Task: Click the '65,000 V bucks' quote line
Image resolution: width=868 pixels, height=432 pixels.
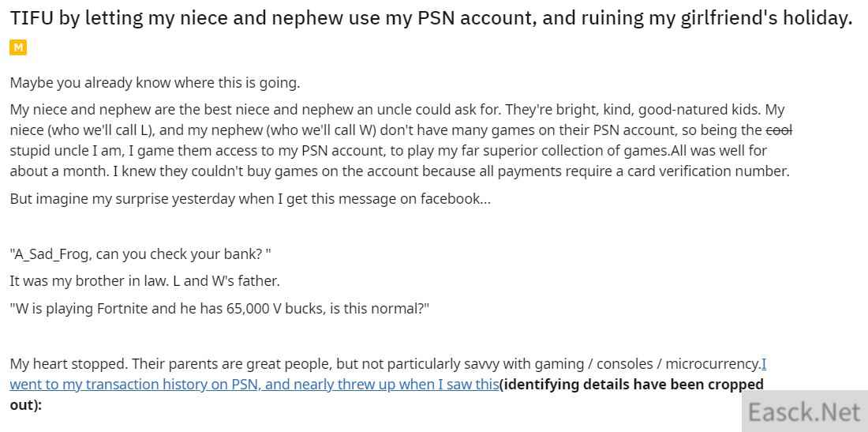Action: click(220, 309)
